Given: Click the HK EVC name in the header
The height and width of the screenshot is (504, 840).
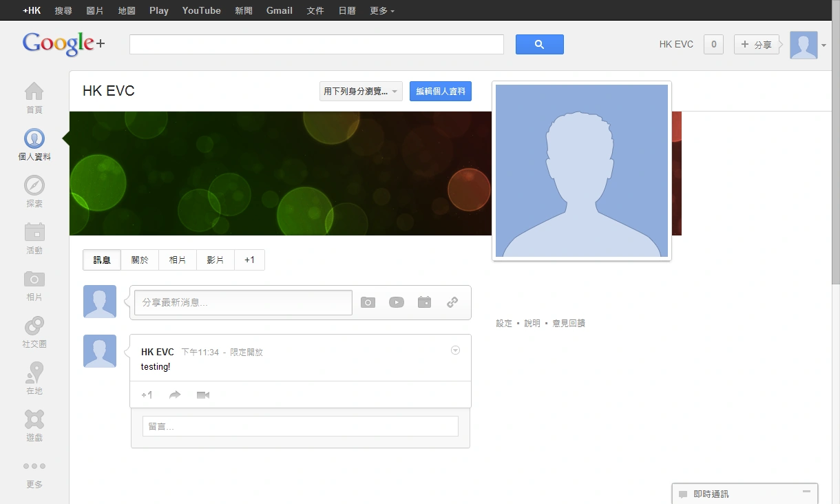Looking at the screenshot, I should 676,45.
